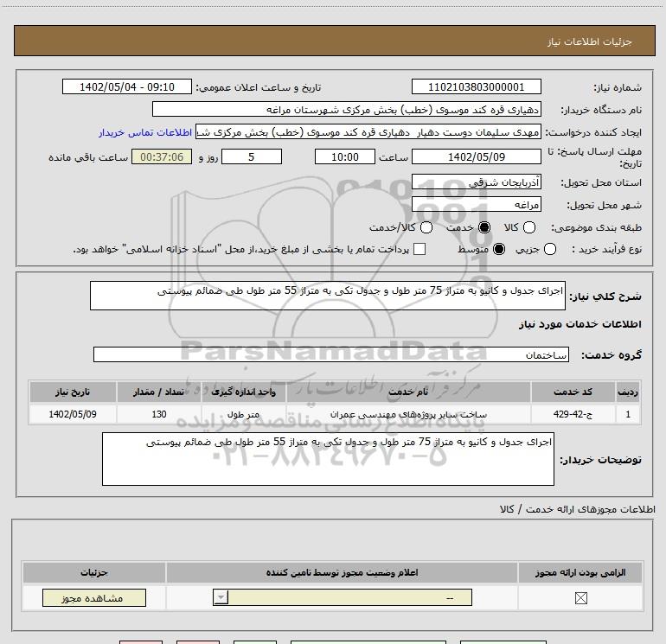Open the اعلام وضعیت مجوز dropdown

coord(343,597)
